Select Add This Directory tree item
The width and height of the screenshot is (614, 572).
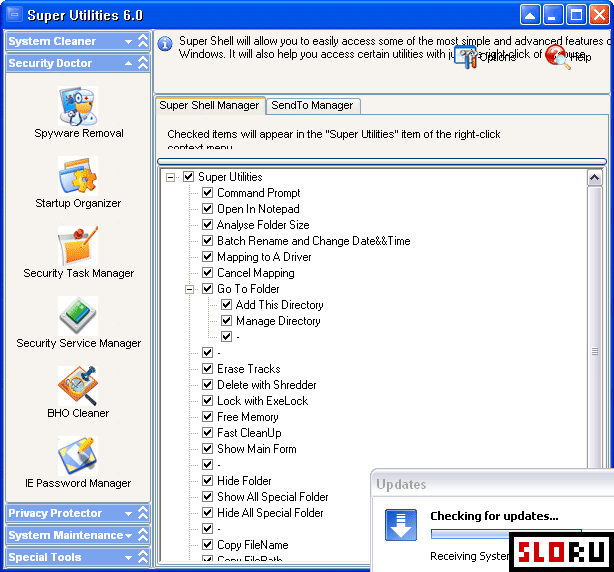click(280, 305)
